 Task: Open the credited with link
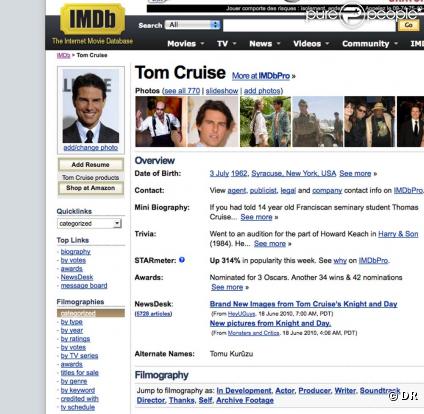coord(79,399)
